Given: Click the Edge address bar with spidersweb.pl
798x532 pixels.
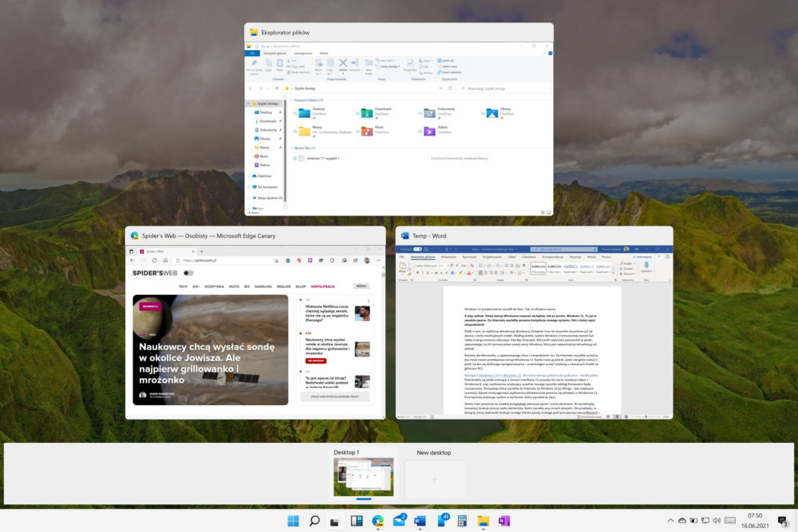Looking at the screenshot, I should point(227,260).
